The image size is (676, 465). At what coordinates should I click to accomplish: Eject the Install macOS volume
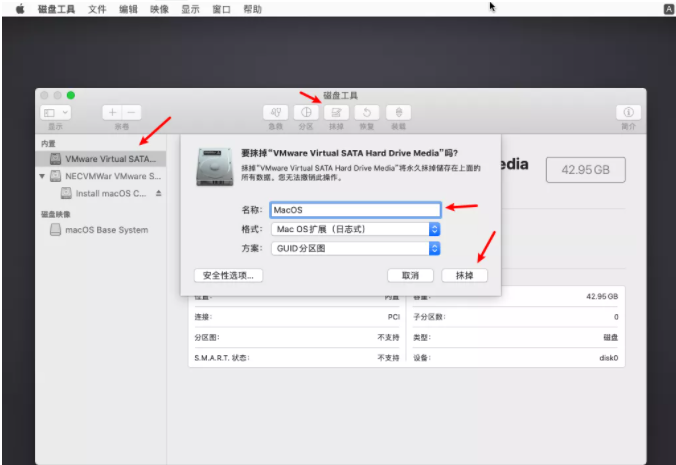tap(159, 193)
